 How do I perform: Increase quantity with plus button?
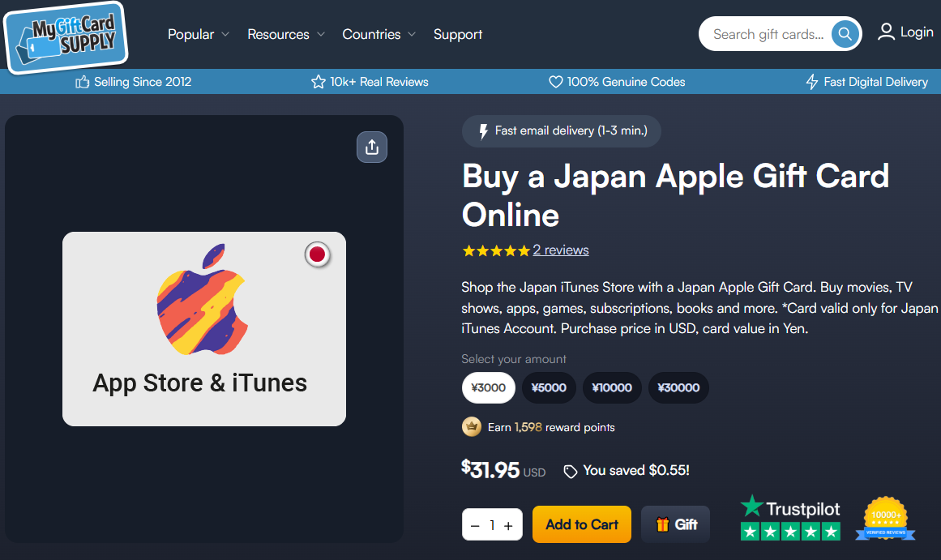[508, 526]
